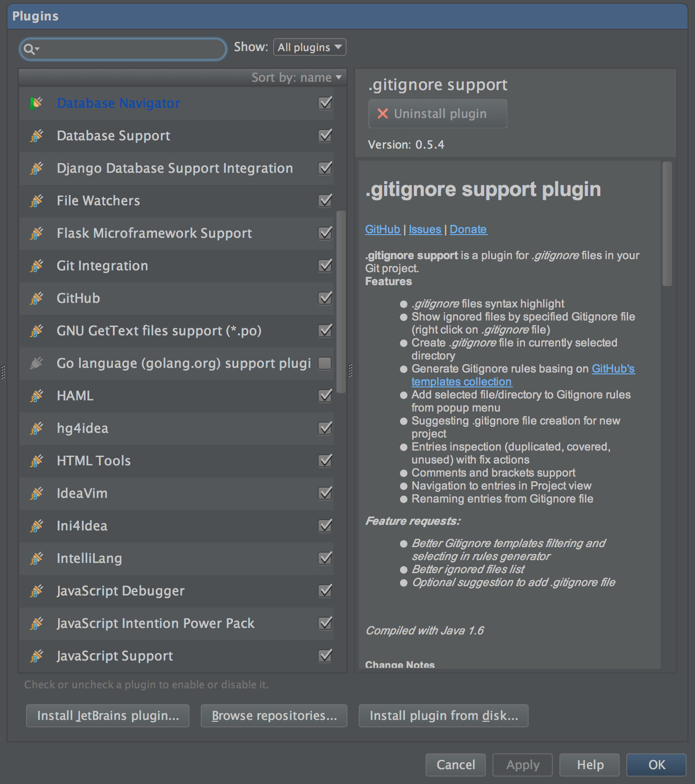Click Install plugin from disk button
The height and width of the screenshot is (784, 695).
tap(444, 716)
